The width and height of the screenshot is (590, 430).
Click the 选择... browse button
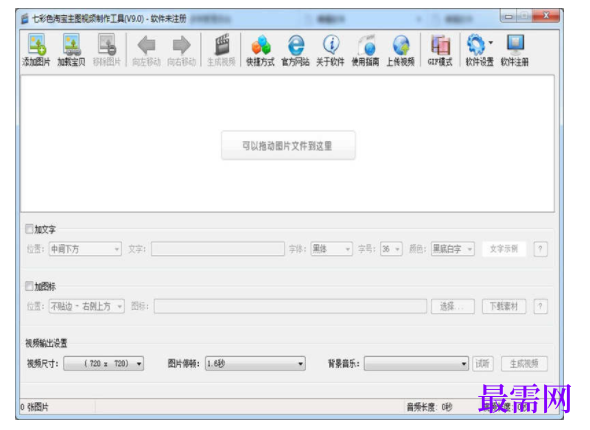(453, 307)
